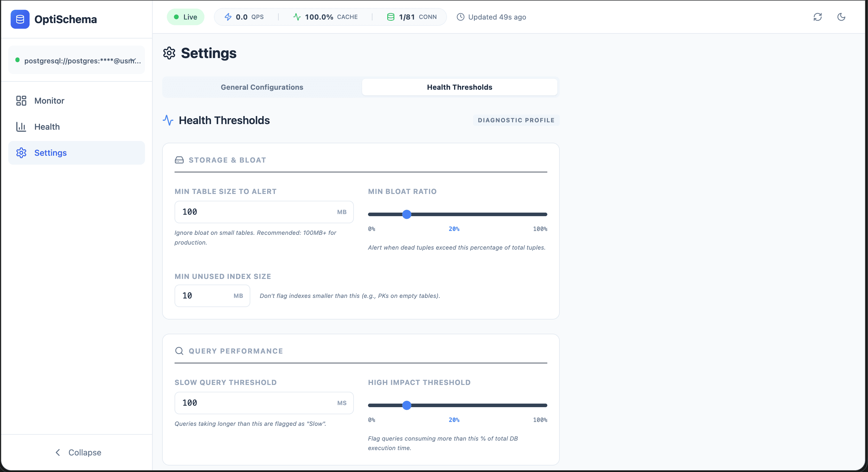Click the refresh icon in top bar
The width and height of the screenshot is (868, 472).
coord(817,17)
